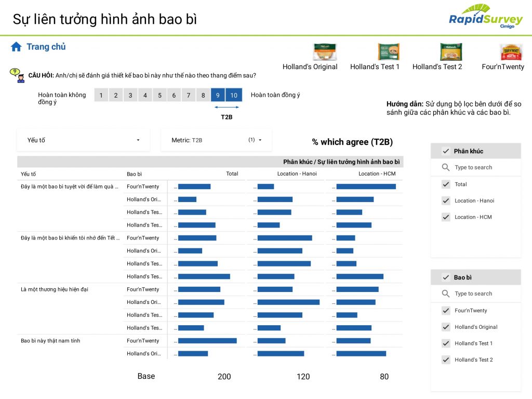Uncheck the Holland's Test 1 packaging checkbox
The height and width of the screenshot is (399, 532).
click(446, 343)
